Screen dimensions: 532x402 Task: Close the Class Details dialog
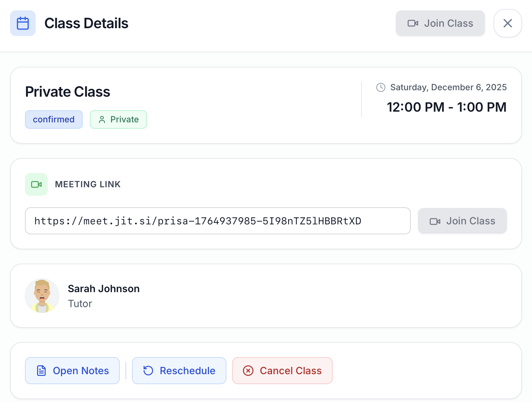507,23
